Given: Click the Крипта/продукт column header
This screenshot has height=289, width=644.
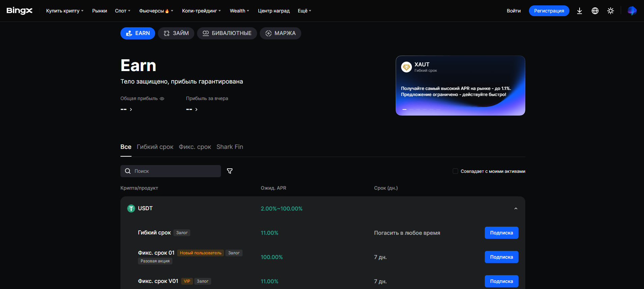Looking at the screenshot, I should 139,188.
